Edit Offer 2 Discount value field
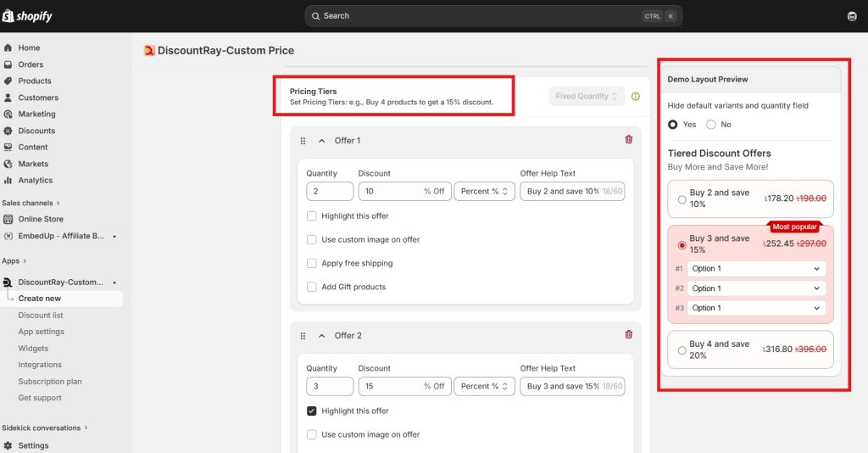868x453 pixels. point(405,387)
